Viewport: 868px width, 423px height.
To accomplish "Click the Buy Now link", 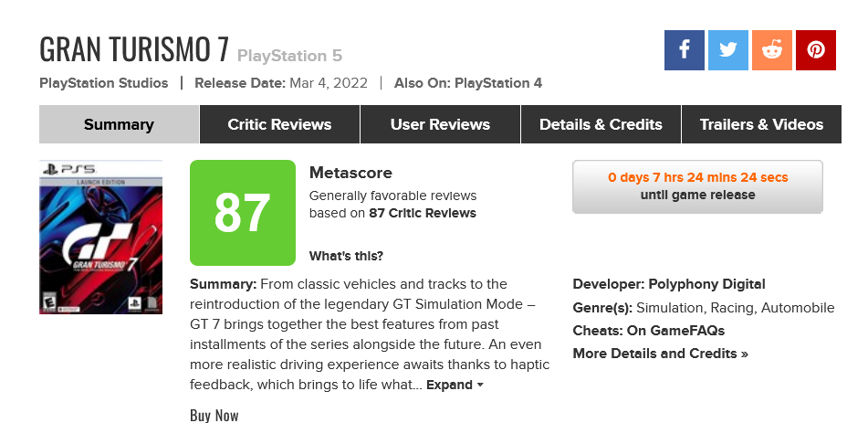I will click(x=214, y=416).
